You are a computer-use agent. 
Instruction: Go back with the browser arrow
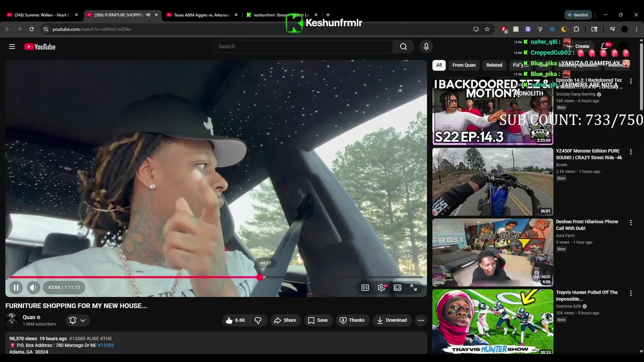point(8,29)
